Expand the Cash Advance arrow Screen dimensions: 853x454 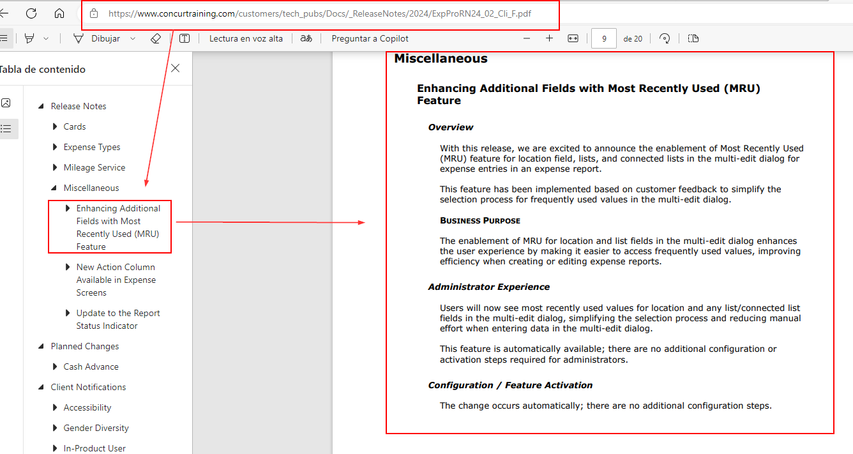point(54,367)
